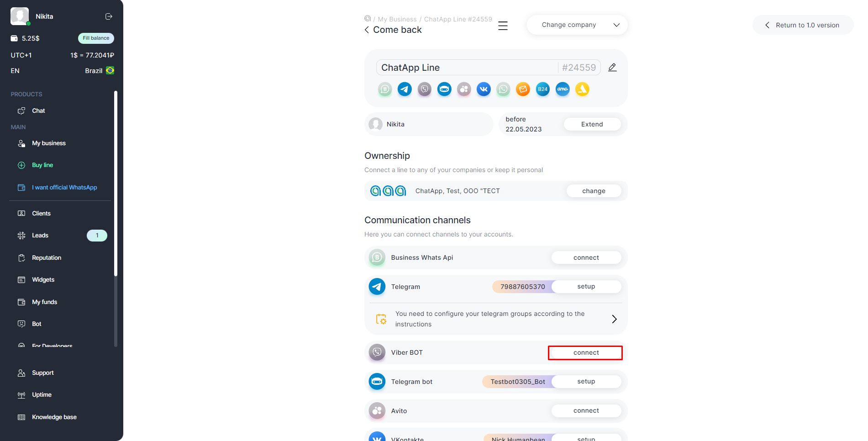Open the Widgets sidebar item

pos(43,280)
